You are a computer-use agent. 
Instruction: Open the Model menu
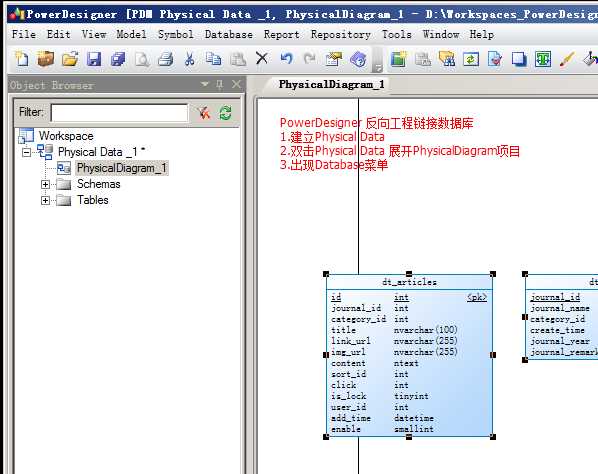[x=131, y=34]
